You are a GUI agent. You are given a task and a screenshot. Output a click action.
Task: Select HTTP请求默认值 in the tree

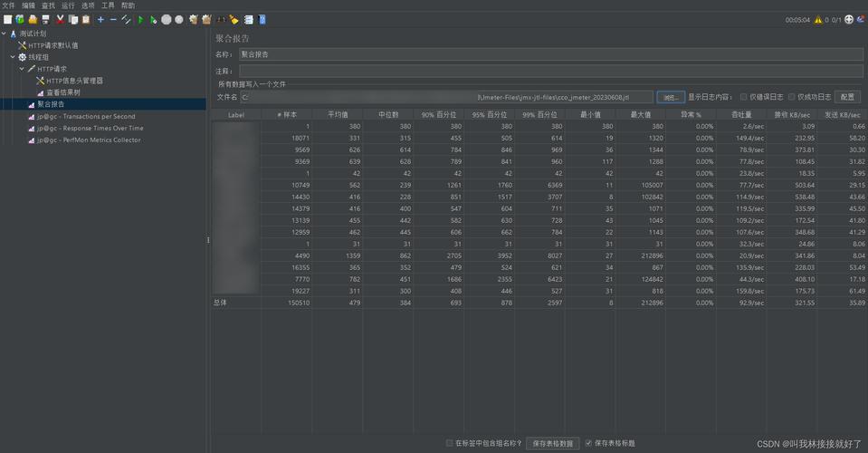click(x=53, y=45)
